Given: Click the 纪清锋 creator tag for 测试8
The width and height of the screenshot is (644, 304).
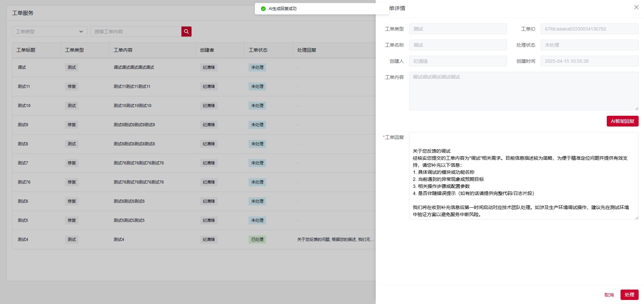Looking at the screenshot, I should pyautogui.click(x=209, y=144).
